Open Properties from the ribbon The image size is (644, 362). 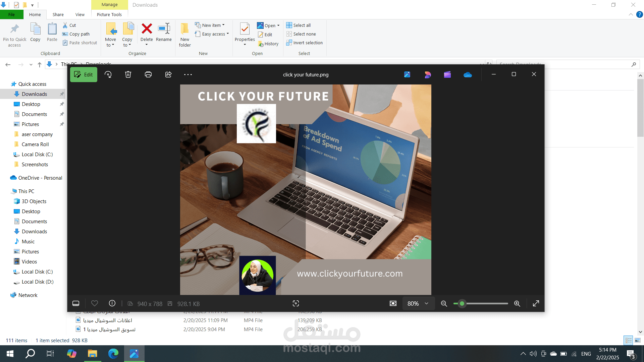pos(245,34)
